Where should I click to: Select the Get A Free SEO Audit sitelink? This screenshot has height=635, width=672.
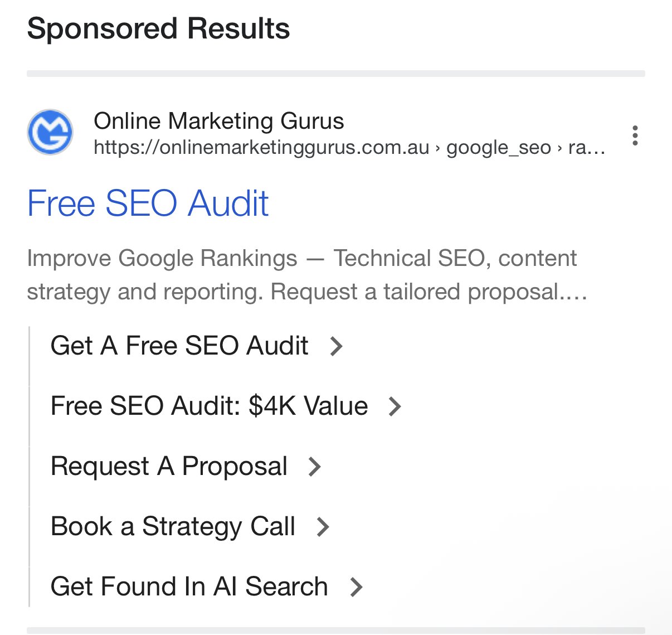(179, 346)
